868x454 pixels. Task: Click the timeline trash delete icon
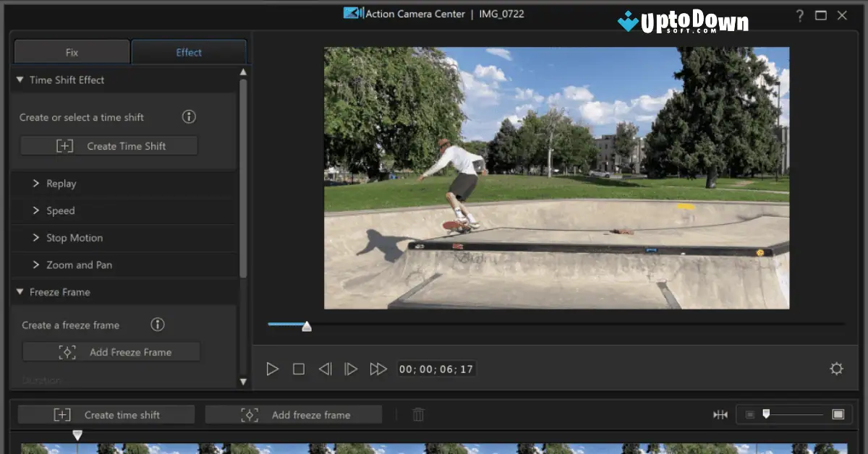click(x=418, y=414)
